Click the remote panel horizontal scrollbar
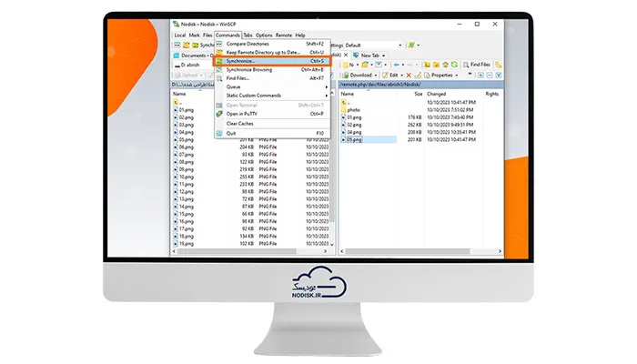The width and height of the screenshot is (637, 364). [x=420, y=251]
